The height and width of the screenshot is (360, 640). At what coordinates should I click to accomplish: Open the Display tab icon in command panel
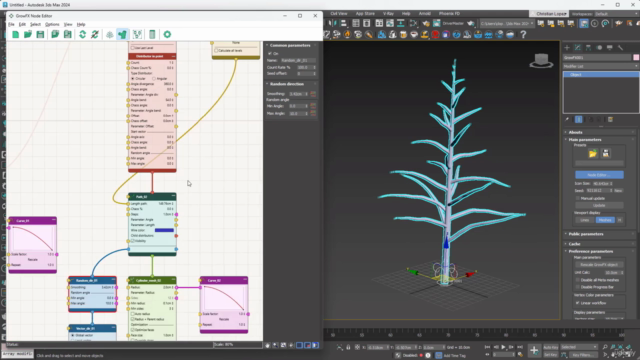click(x=609, y=48)
